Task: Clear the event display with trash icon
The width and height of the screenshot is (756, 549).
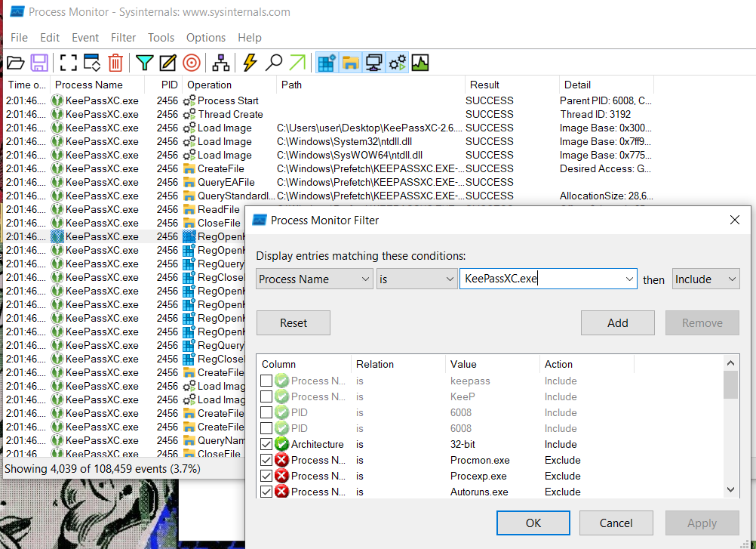Action: click(115, 63)
